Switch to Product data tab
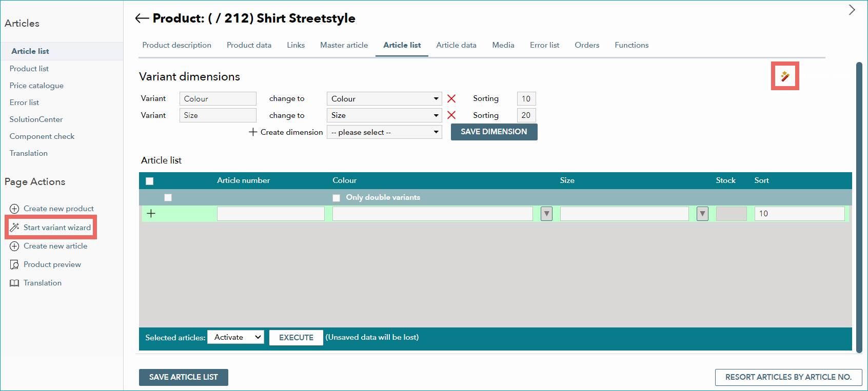Viewport: 868px width, 391px height. click(249, 45)
